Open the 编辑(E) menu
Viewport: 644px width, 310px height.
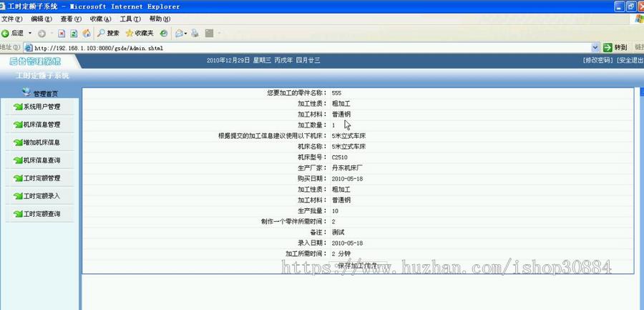pyautogui.click(x=42, y=19)
